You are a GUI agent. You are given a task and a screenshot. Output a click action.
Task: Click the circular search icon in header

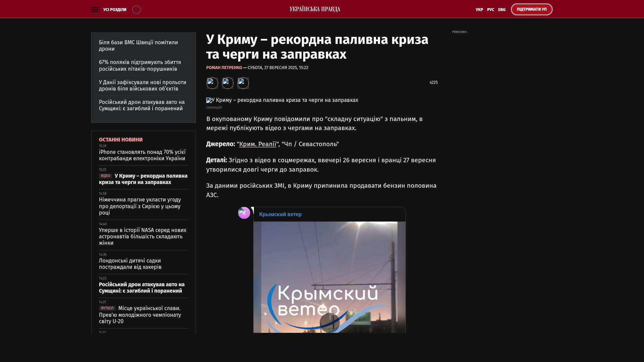coord(137,10)
